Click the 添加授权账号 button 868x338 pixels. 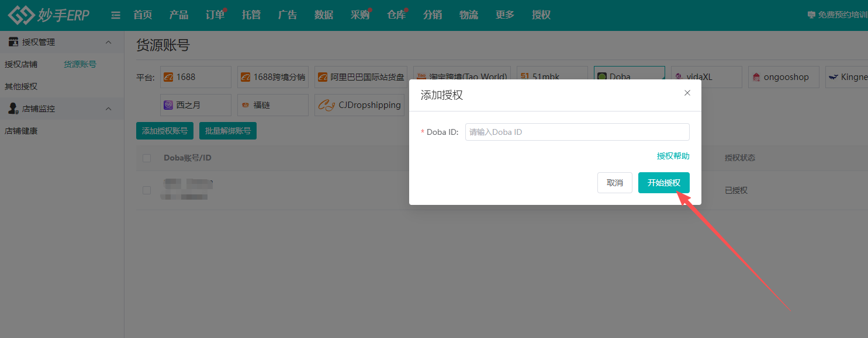click(165, 131)
